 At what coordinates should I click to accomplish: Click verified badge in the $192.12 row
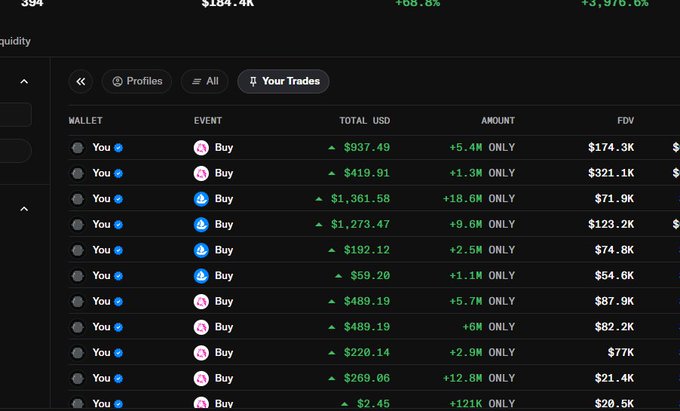(x=118, y=250)
